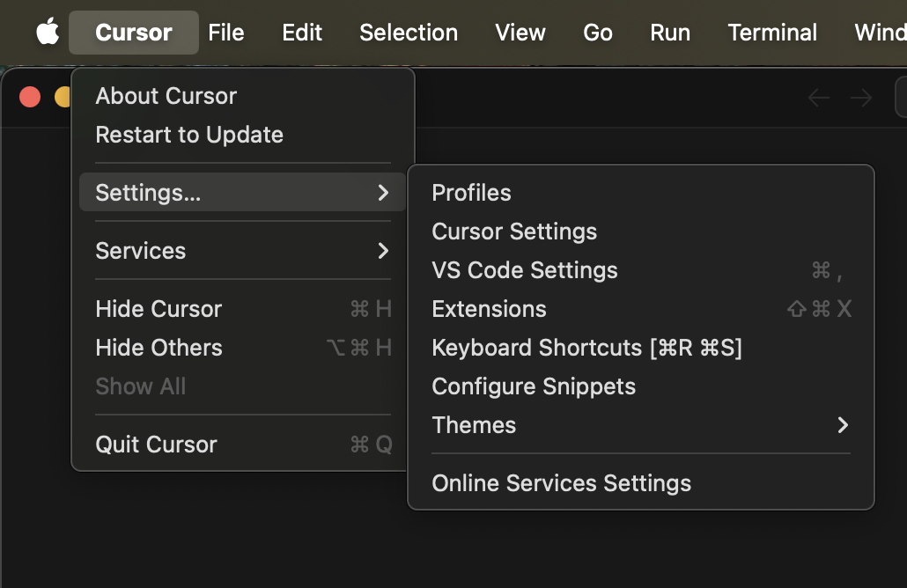Open Online Services Settings

[x=561, y=482]
